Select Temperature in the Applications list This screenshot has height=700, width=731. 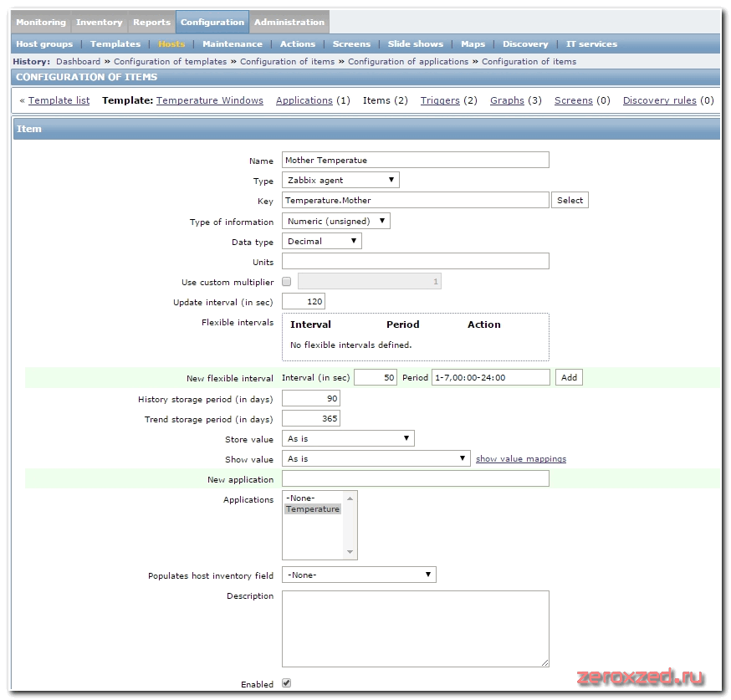(313, 509)
